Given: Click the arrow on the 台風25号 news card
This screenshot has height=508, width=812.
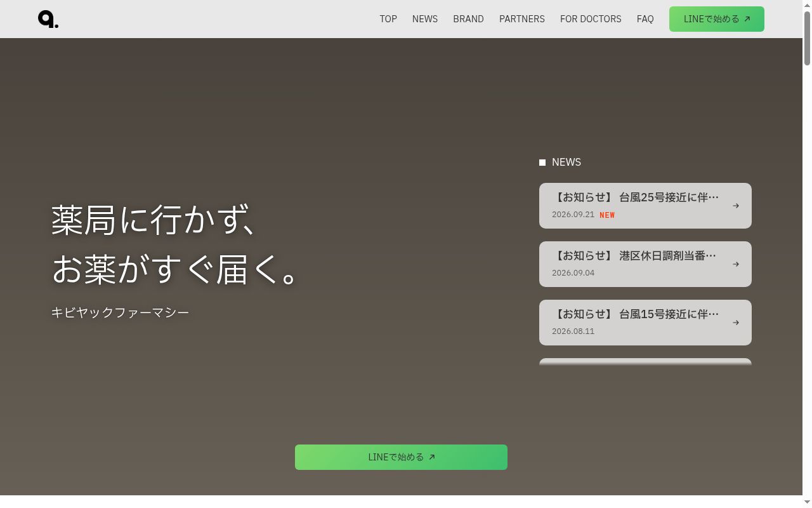Looking at the screenshot, I should [x=736, y=206].
